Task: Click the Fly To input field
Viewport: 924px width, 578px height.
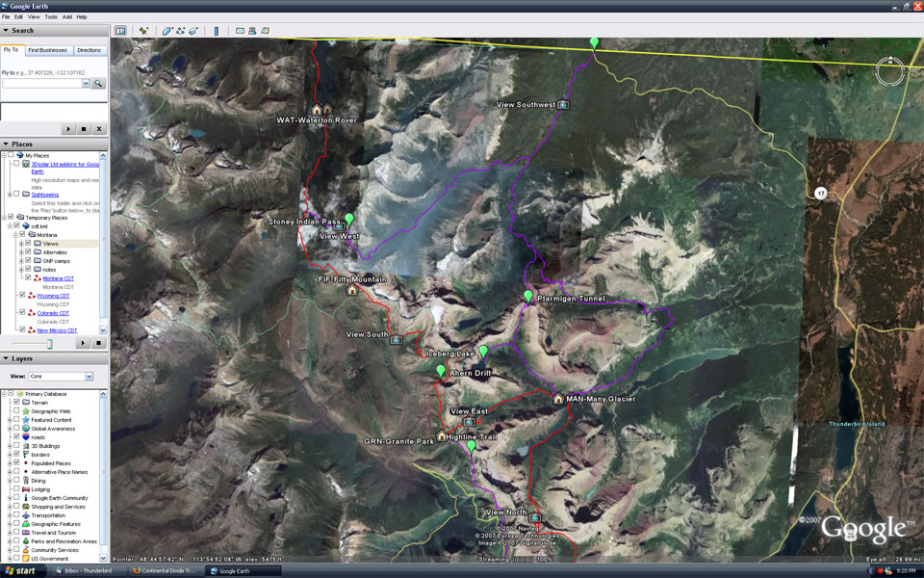Action: [x=41, y=83]
